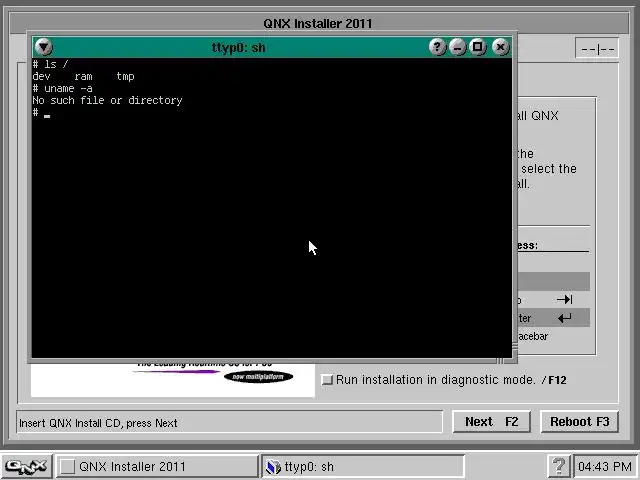Viewport: 640px width, 480px height.
Task: Click the Insert QNX Install CD status text
Action: pyautogui.click(x=98, y=423)
